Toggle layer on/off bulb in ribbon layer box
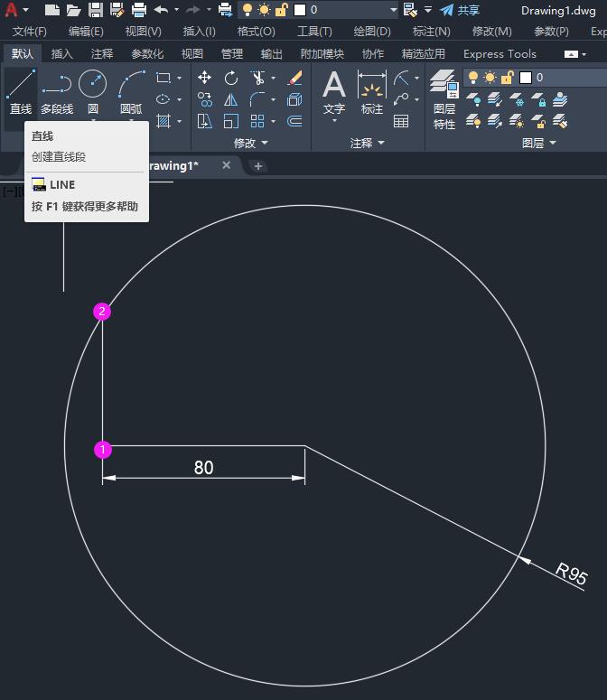The height and width of the screenshot is (700, 607). (473, 78)
